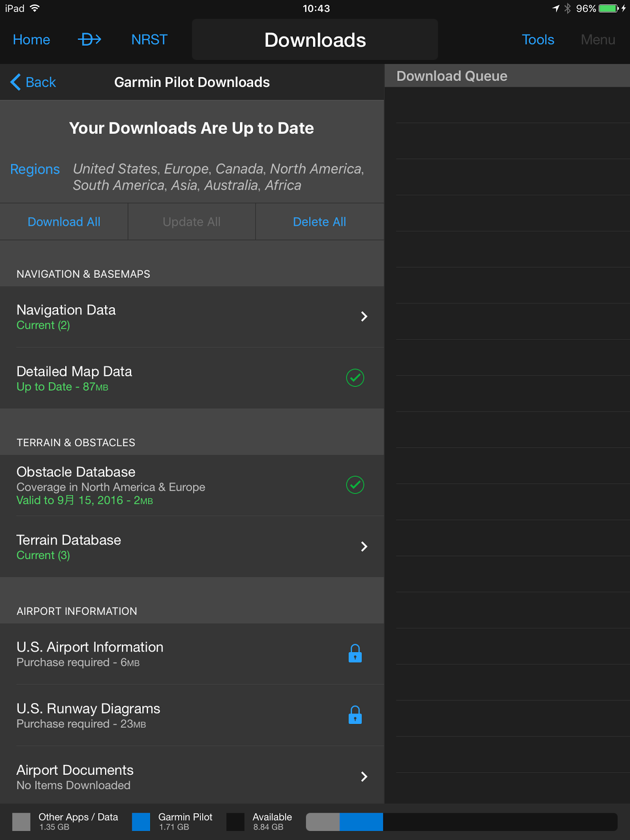This screenshot has width=630, height=840.
Task: Tap the Download Queue header
Action: (507, 76)
